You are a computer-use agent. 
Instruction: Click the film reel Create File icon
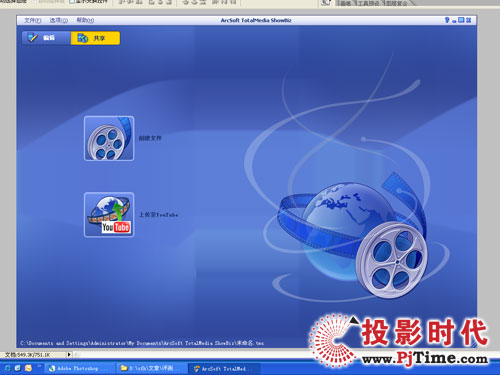pos(109,138)
